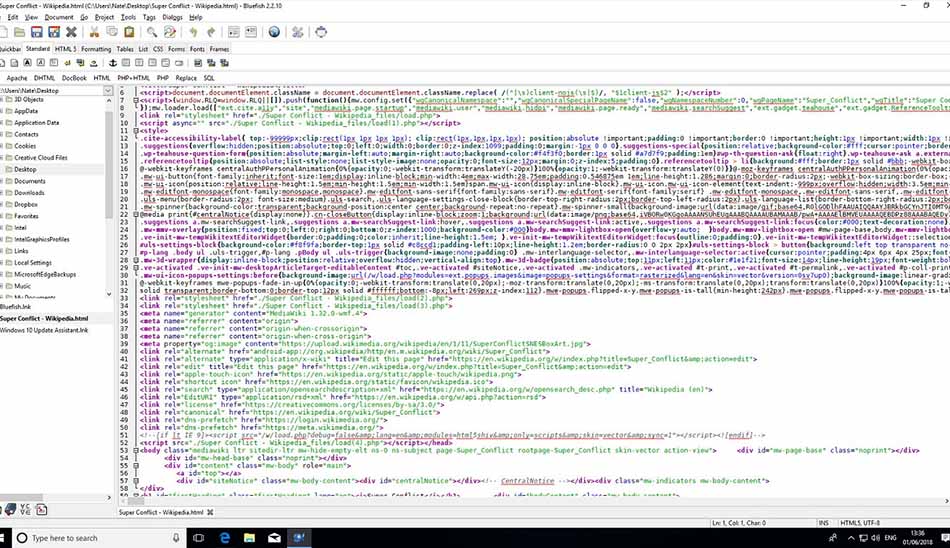Open the snippets sidebar panel icon
950x548 pixels.
(x=41, y=510)
